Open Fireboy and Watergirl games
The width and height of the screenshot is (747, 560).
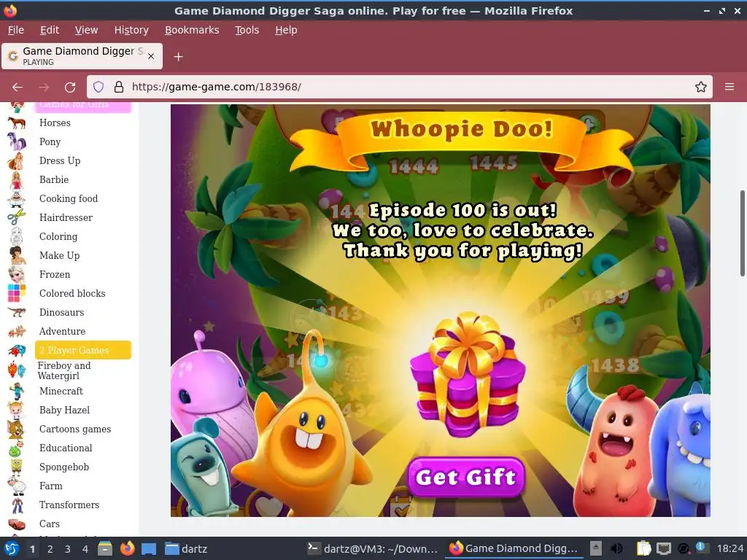(x=64, y=370)
